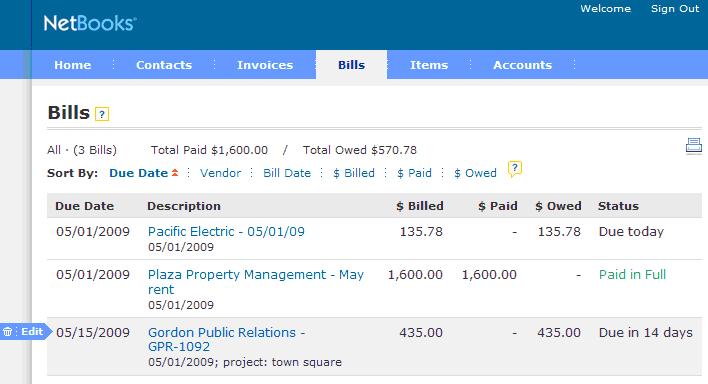
Task: Click the Status column header
Action: tap(618, 206)
